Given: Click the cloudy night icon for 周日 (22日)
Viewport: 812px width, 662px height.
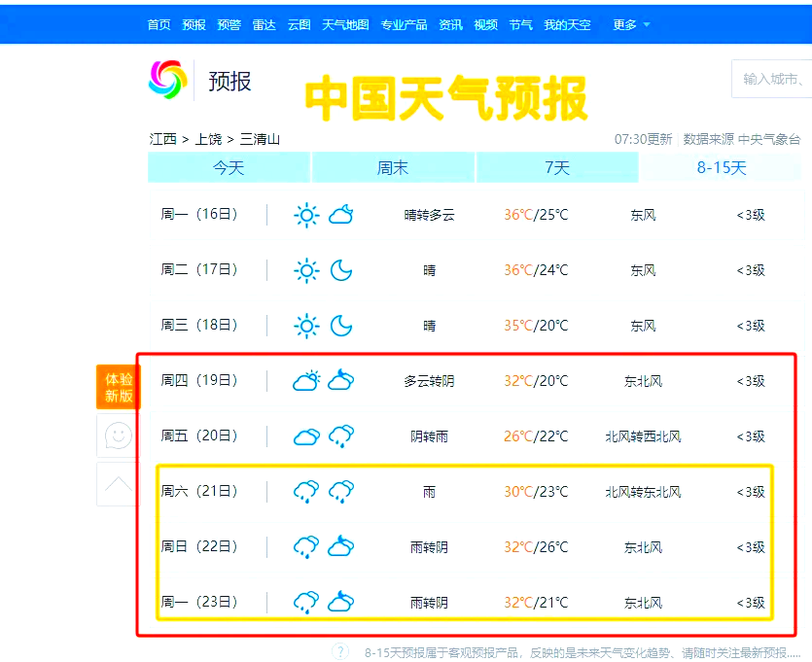Looking at the screenshot, I should [341, 546].
